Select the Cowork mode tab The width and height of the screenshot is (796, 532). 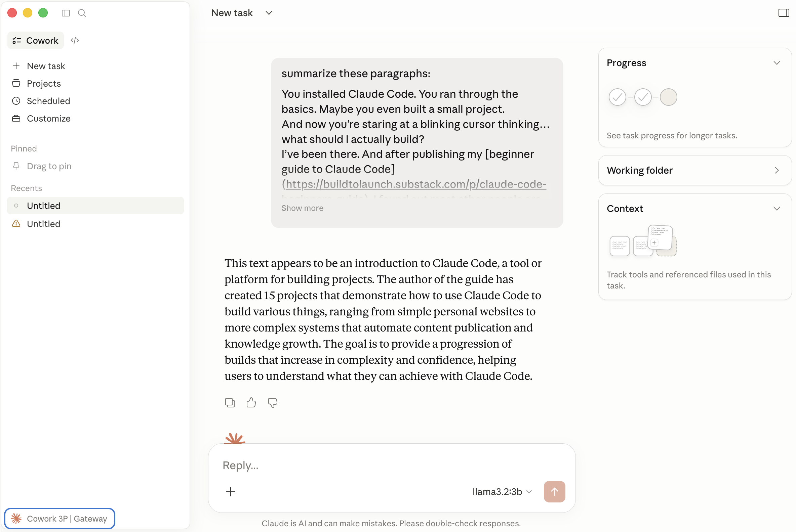tap(36, 40)
